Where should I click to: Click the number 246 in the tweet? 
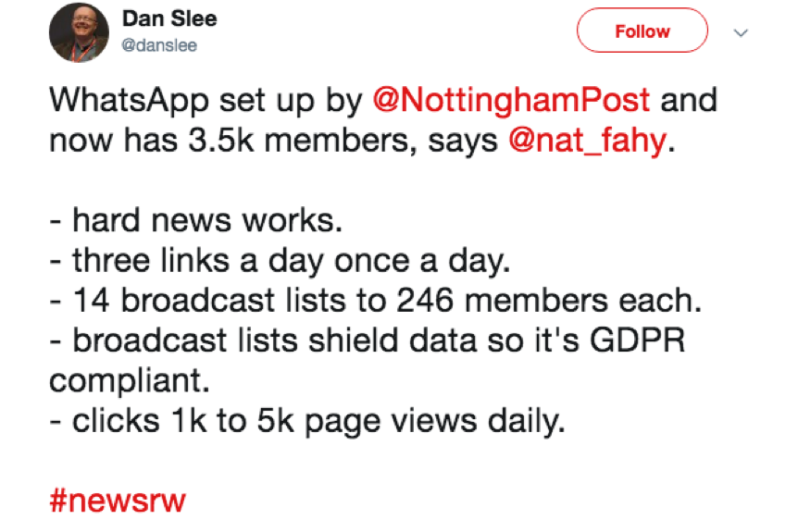(425, 300)
